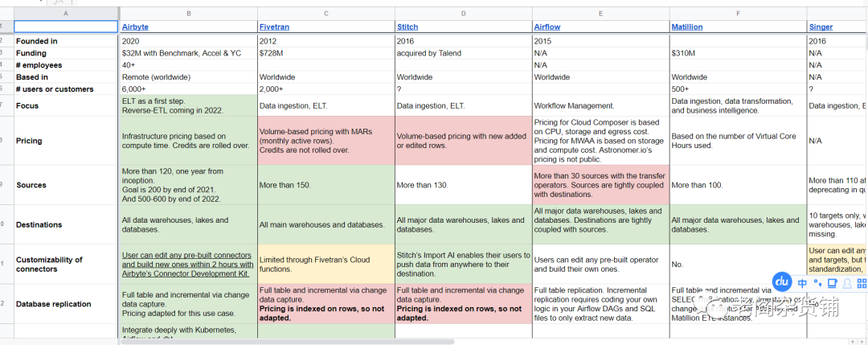Select column B header
Screen dimensions: 868x345
pyautogui.click(x=189, y=14)
